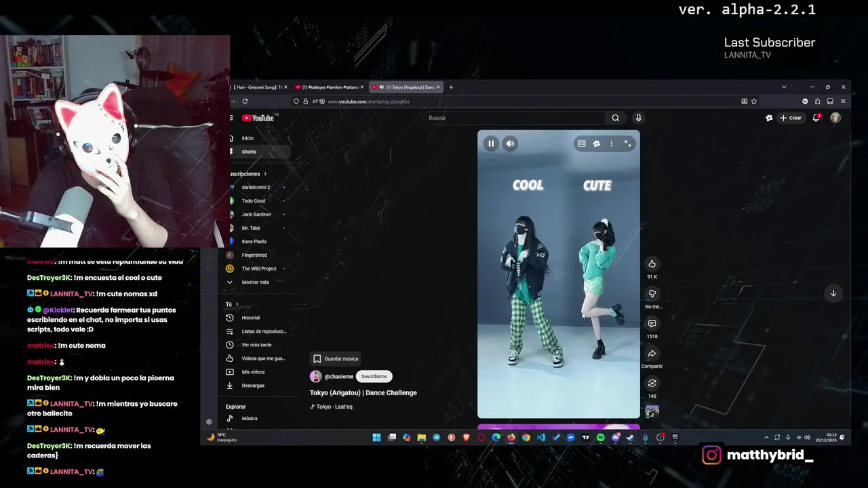Open Todo Good subscription

click(254, 201)
